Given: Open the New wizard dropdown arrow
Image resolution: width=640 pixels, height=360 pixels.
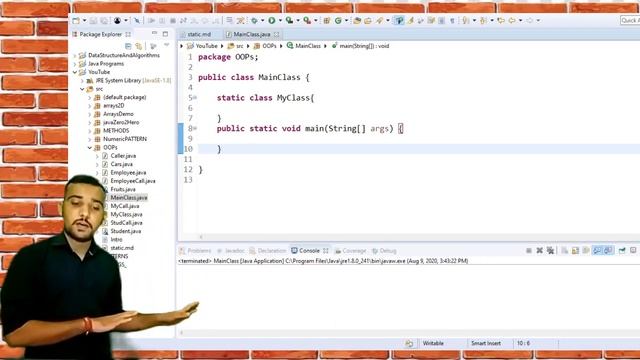Looking at the screenshot, I should coord(84,20).
